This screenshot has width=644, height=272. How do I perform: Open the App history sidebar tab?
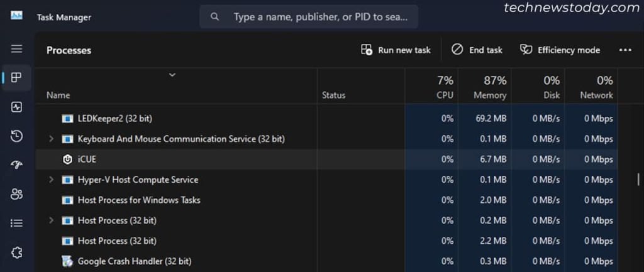16,136
